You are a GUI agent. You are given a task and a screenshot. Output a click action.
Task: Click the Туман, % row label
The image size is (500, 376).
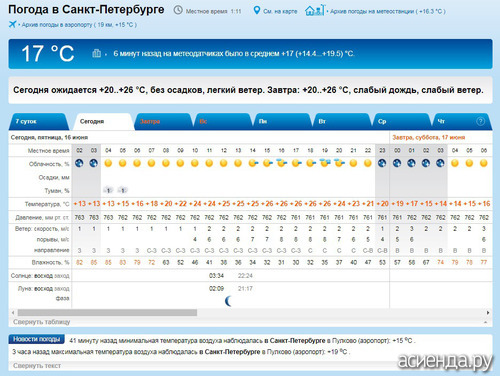tap(57, 191)
